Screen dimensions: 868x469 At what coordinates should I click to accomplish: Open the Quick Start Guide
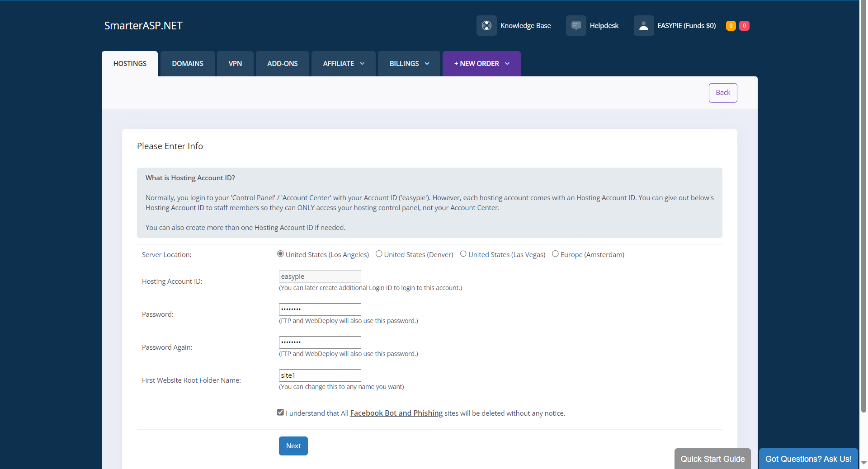click(712, 459)
